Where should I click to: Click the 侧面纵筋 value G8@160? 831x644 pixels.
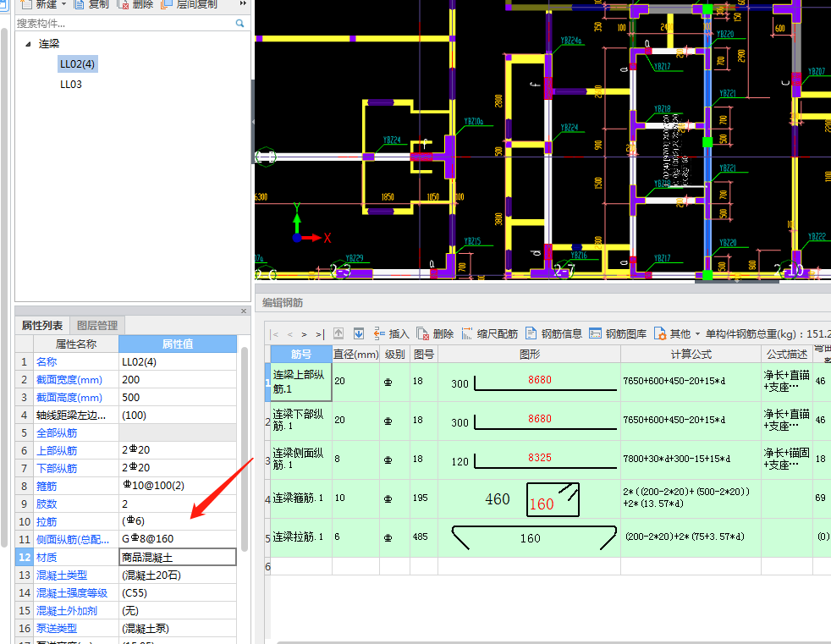point(178,539)
